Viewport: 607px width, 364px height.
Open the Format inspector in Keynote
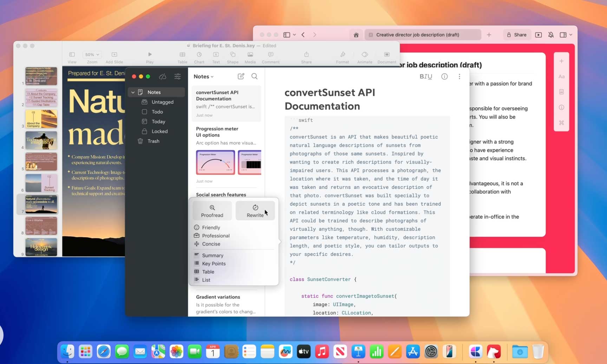coord(342,58)
